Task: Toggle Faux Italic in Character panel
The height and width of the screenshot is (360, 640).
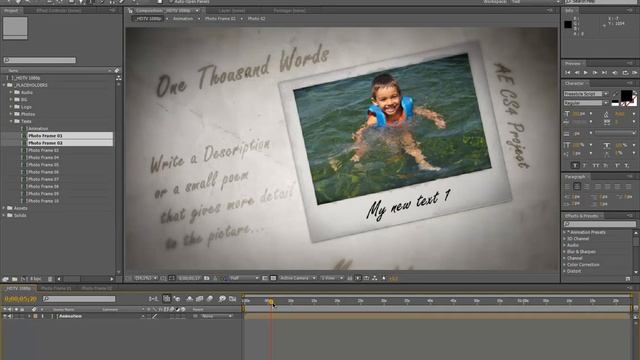Action: [584, 165]
